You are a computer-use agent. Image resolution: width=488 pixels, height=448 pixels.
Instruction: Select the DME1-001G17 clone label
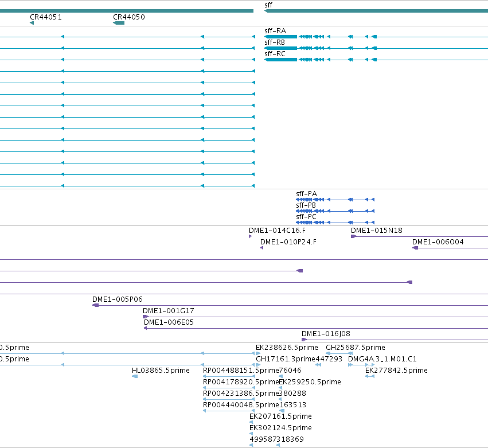coord(169,311)
